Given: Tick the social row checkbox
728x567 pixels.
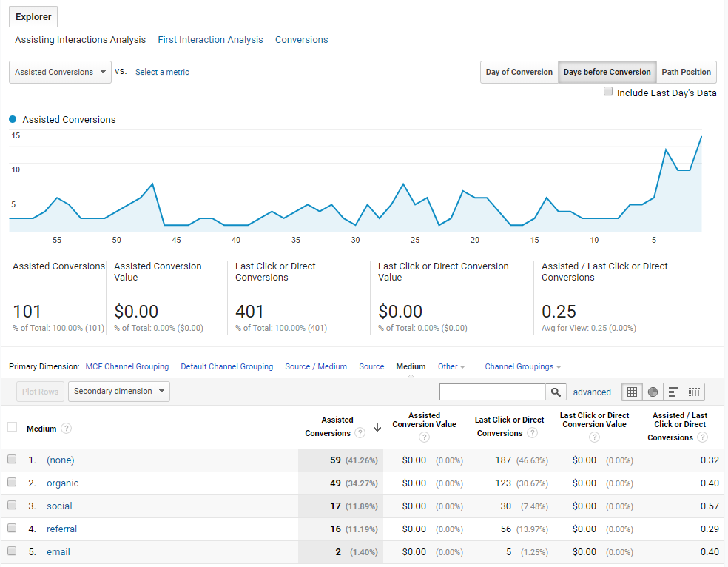Looking at the screenshot, I should click(12, 505).
